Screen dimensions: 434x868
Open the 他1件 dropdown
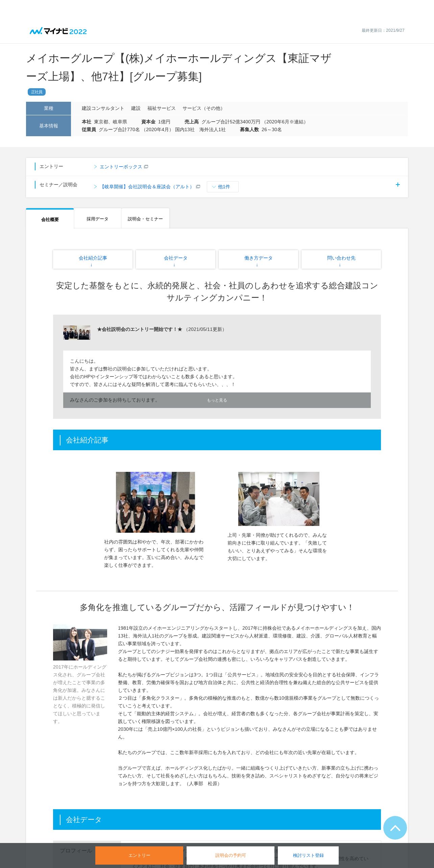coord(223,187)
